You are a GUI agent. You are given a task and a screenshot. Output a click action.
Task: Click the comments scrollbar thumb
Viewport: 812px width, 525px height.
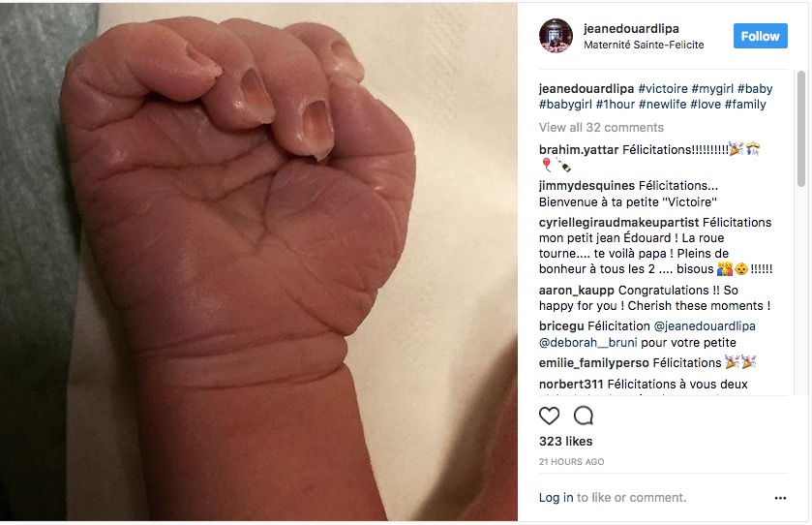coord(801,129)
